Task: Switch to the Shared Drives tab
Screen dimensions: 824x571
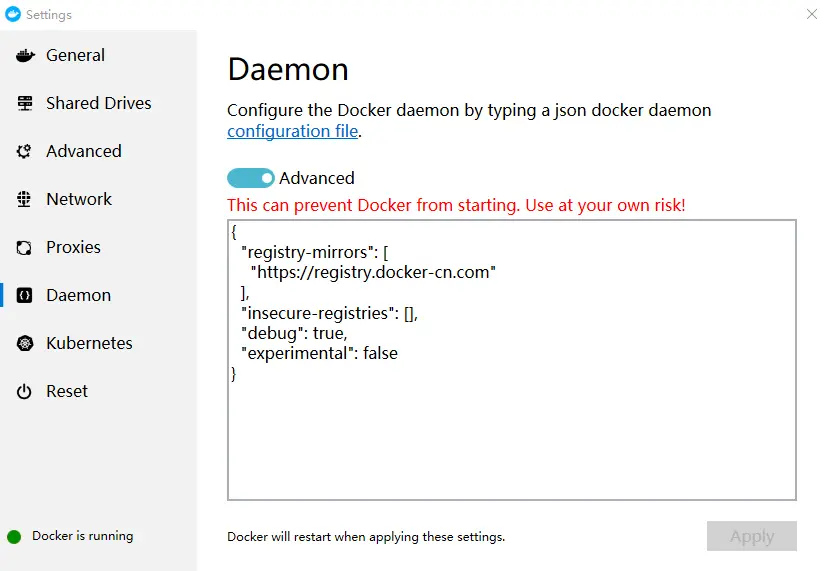Action: [x=98, y=104]
